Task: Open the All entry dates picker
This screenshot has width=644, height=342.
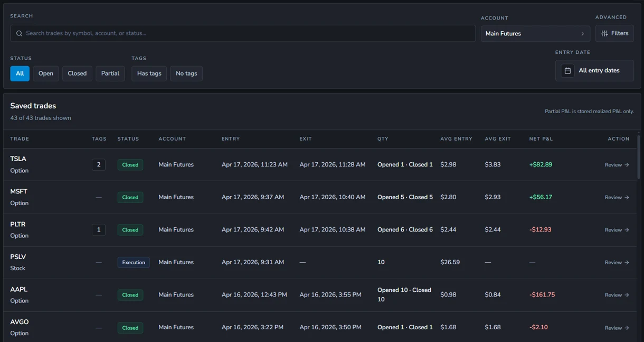Action: (x=594, y=70)
